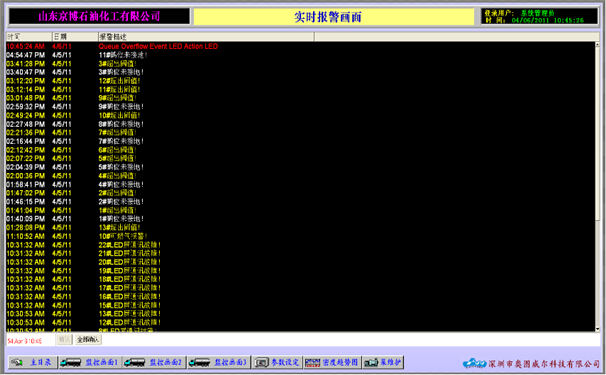Click the 实时报警画面 yellow title banner
Screen dimensions: 606x375
[334, 17]
